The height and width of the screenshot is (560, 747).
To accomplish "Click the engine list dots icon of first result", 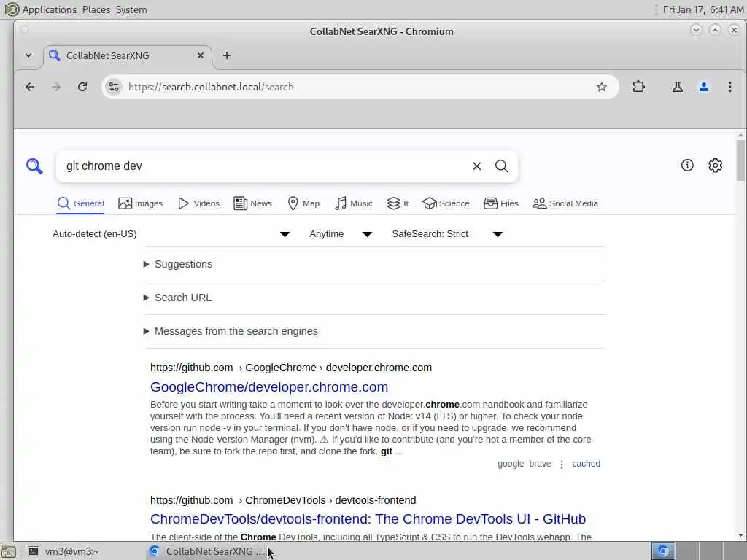I will click(562, 464).
